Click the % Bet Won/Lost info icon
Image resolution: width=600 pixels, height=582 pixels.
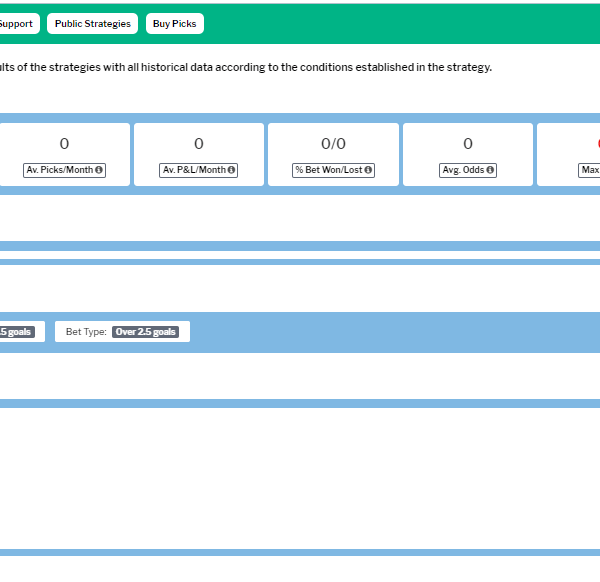pyautogui.click(x=368, y=170)
